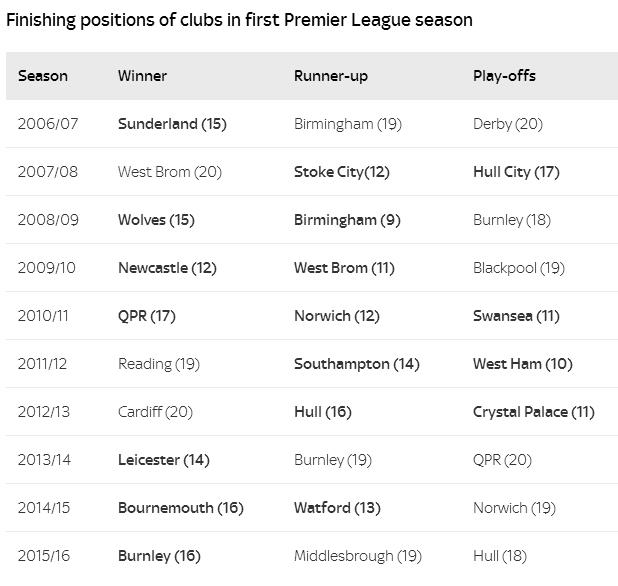Select Stoke City(12) in runner-up column
The image size is (618, 586).
(x=341, y=172)
